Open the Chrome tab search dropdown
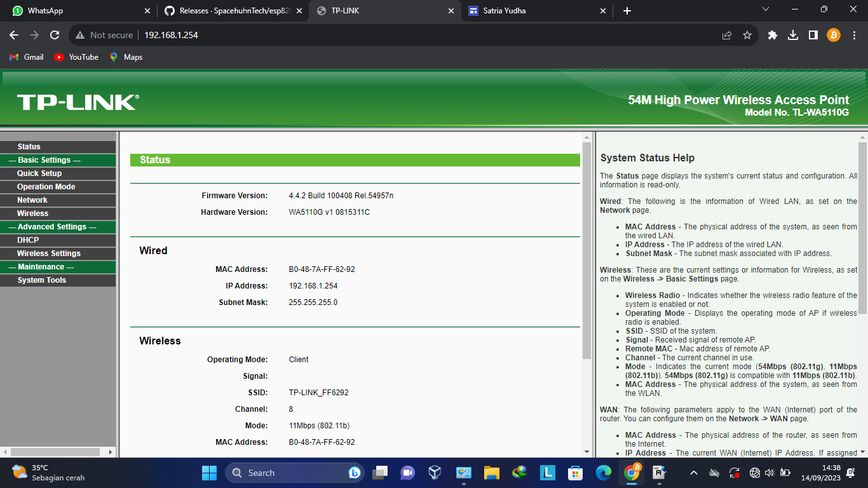The image size is (868, 488). (766, 10)
